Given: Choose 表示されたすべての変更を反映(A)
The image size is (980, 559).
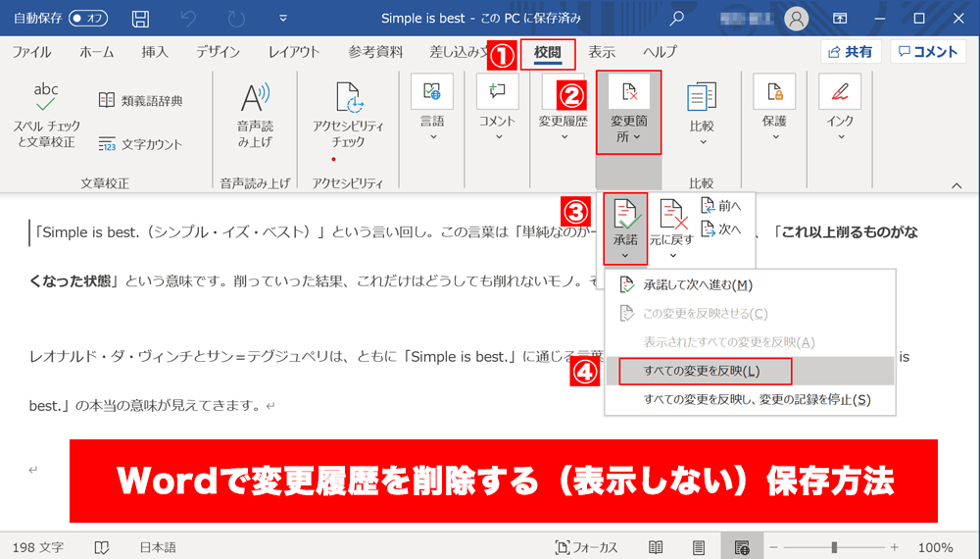Looking at the screenshot, I should (x=750, y=342).
